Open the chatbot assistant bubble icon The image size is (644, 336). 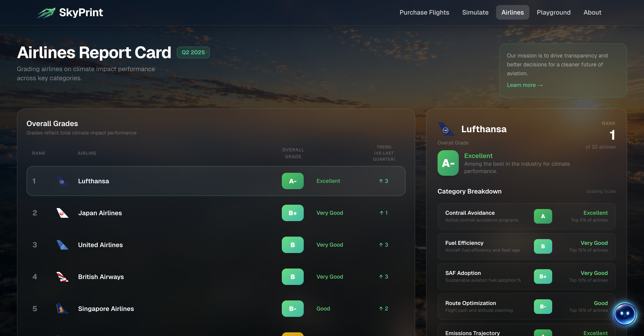(625, 314)
